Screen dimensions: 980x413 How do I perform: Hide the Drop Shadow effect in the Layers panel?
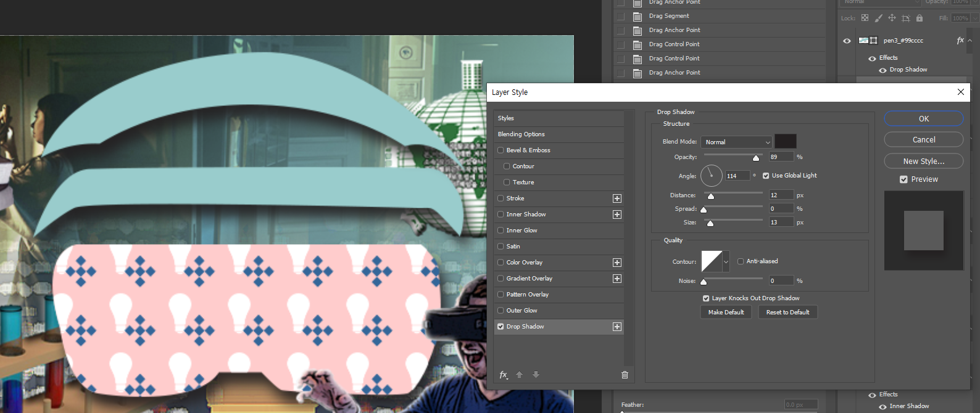pyautogui.click(x=882, y=70)
